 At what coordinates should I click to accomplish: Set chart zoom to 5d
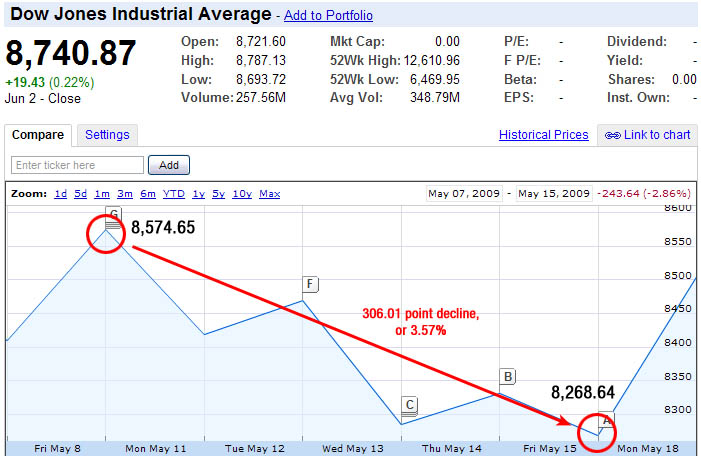pyautogui.click(x=80, y=194)
